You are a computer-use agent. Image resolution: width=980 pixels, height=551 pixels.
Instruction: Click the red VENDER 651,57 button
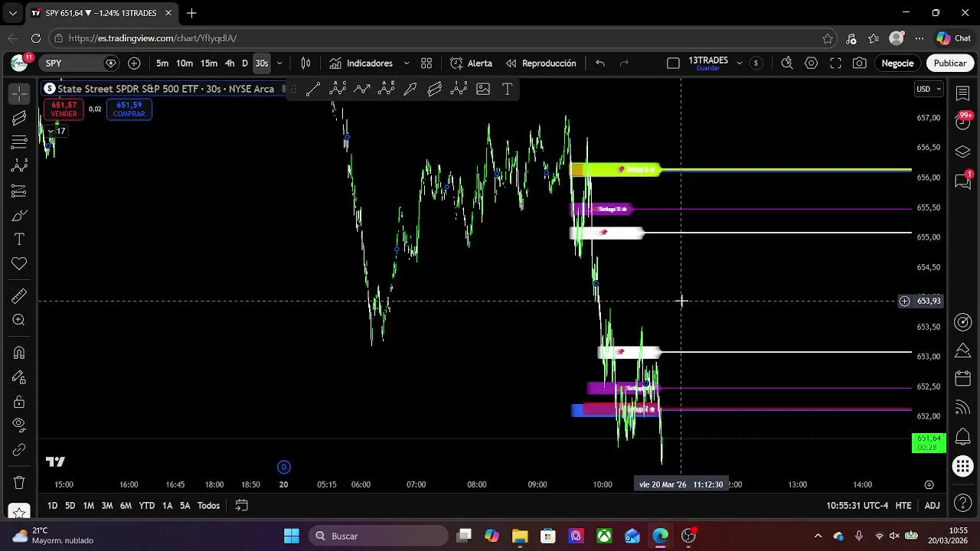[64, 109]
